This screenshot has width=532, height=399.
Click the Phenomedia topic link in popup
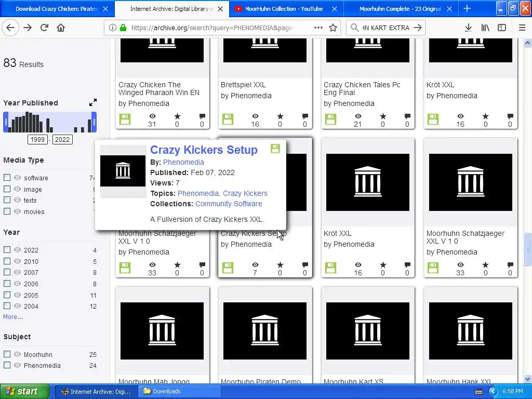(x=198, y=193)
